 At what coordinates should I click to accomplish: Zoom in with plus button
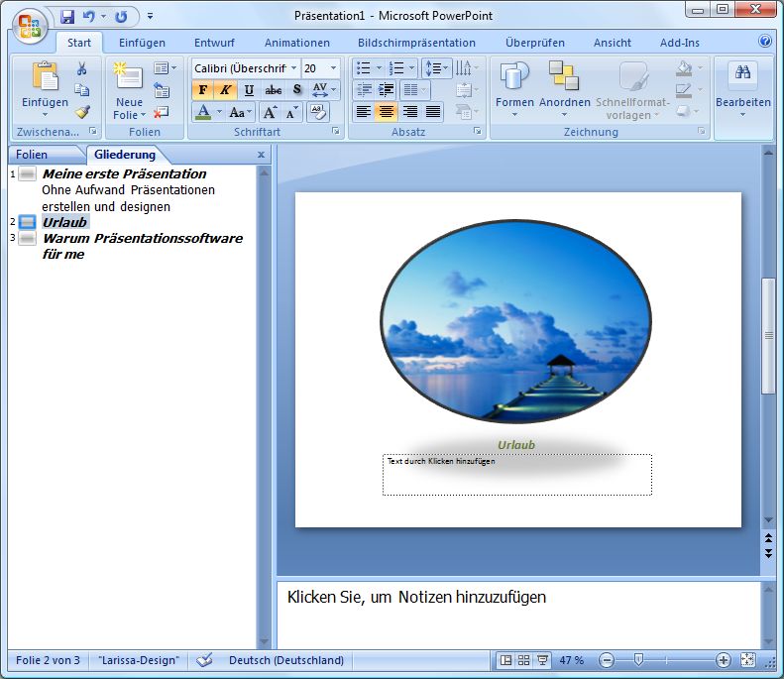[723, 660]
